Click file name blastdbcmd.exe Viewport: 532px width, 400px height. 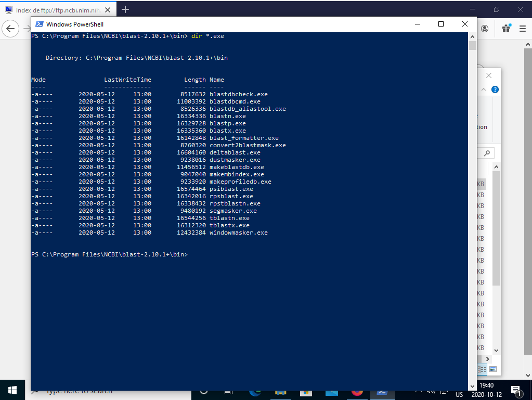[x=235, y=101]
